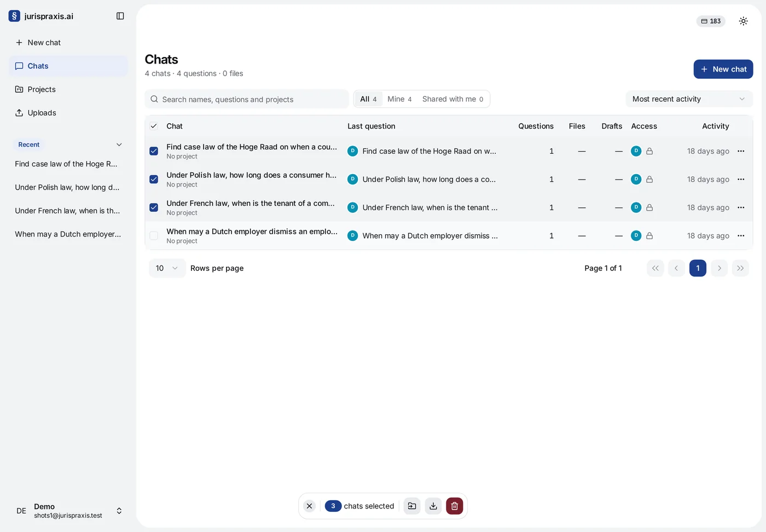
Task: Clear the selection with the X icon
Action: 309,506
